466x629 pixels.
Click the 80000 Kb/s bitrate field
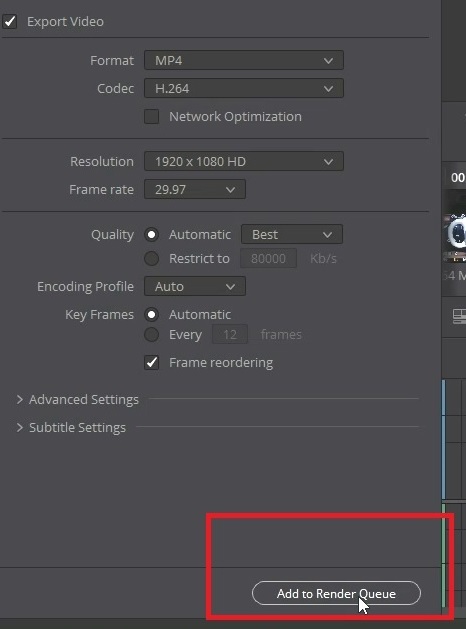268,258
